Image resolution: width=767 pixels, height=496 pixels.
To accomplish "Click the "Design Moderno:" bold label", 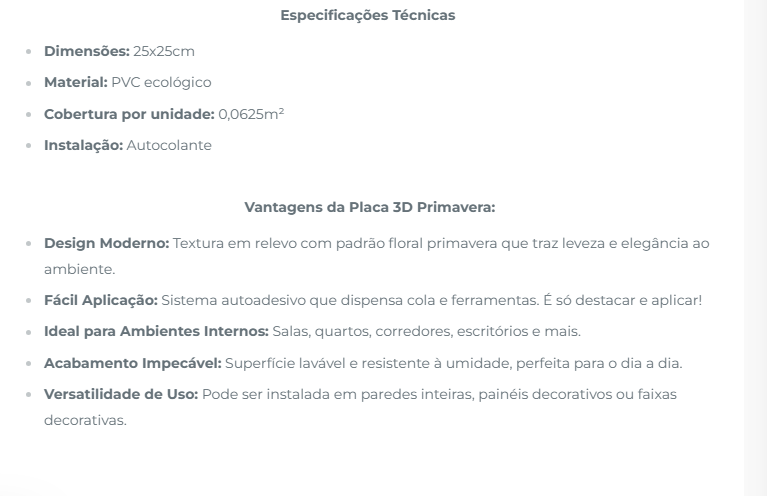I will click(x=106, y=243).
